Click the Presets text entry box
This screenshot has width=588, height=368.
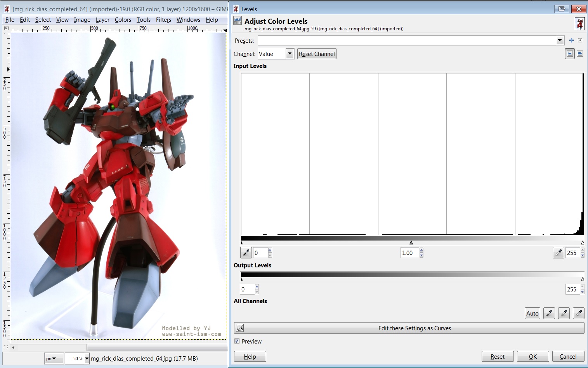(407, 40)
